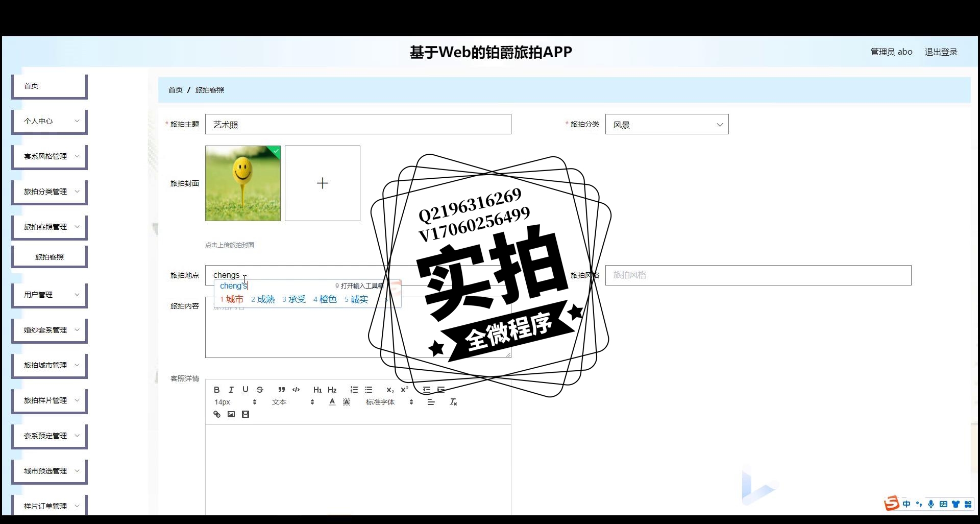The height and width of the screenshot is (524, 980).
Task: Open the 旅拍分类 dropdown showing 风景
Action: [x=667, y=124]
